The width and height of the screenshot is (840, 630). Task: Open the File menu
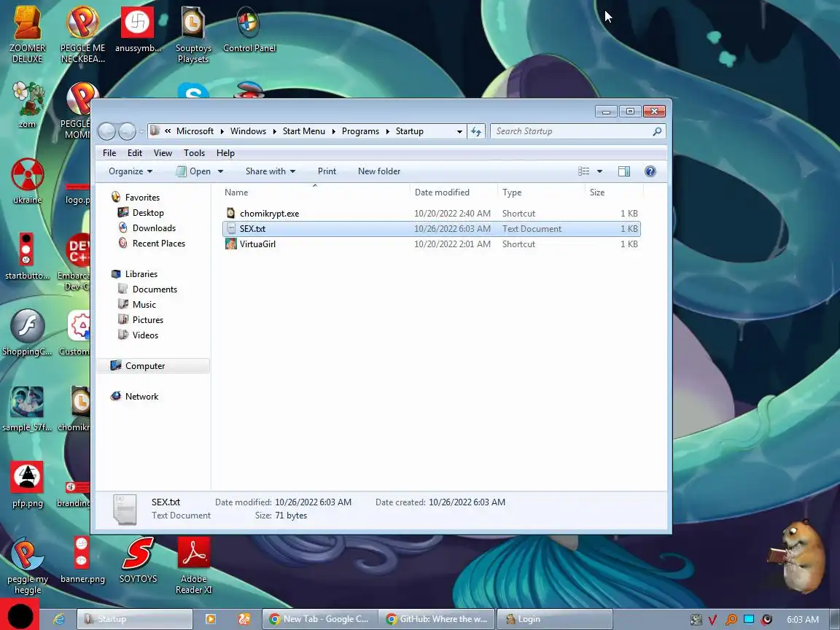point(109,153)
